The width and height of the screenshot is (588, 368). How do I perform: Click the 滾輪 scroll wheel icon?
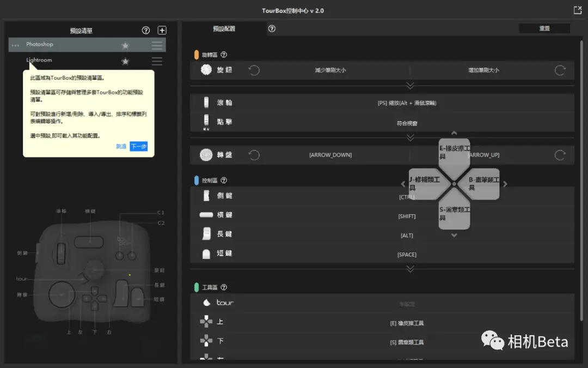click(205, 102)
